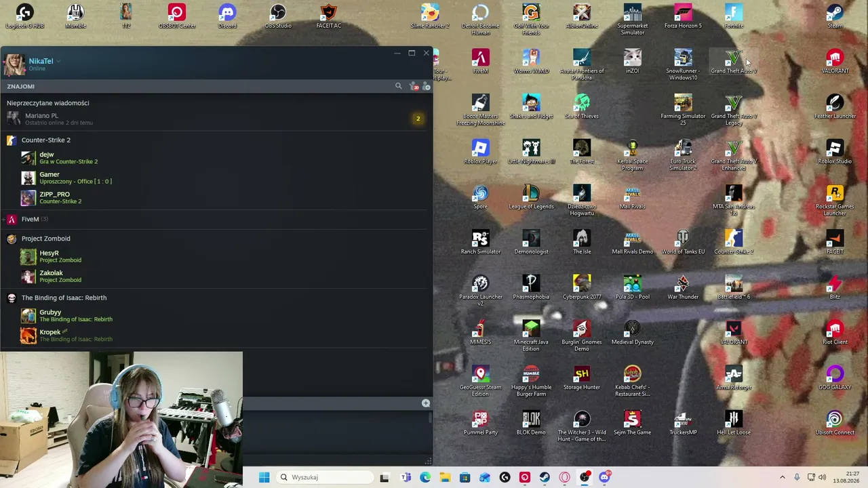The width and height of the screenshot is (868, 488).
Task: Select the Phasmophobia desktop icon
Action: click(531, 288)
